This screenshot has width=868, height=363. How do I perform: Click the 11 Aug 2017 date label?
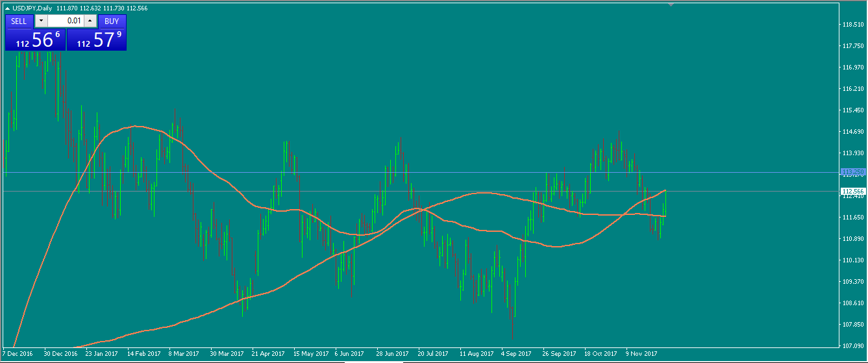coord(477,354)
